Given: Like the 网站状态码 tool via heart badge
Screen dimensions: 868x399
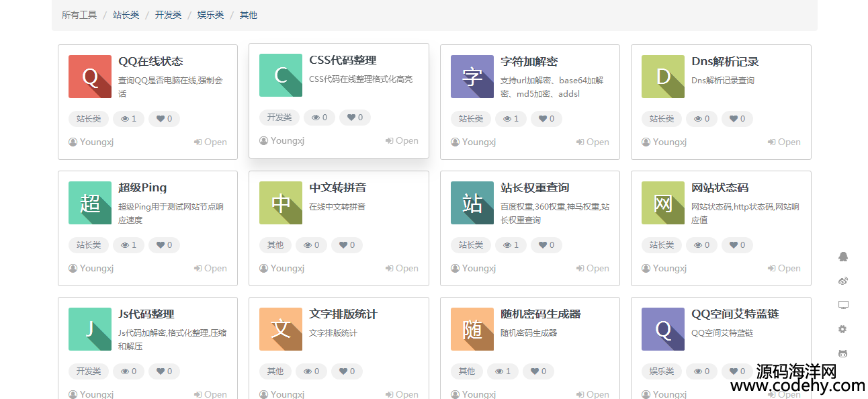Looking at the screenshot, I should [738, 245].
